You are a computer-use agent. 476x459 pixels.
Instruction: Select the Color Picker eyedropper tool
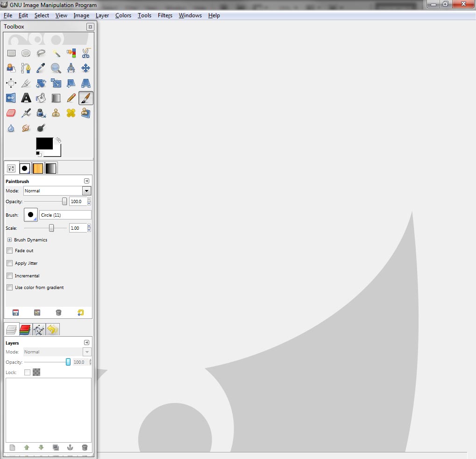pos(41,68)
